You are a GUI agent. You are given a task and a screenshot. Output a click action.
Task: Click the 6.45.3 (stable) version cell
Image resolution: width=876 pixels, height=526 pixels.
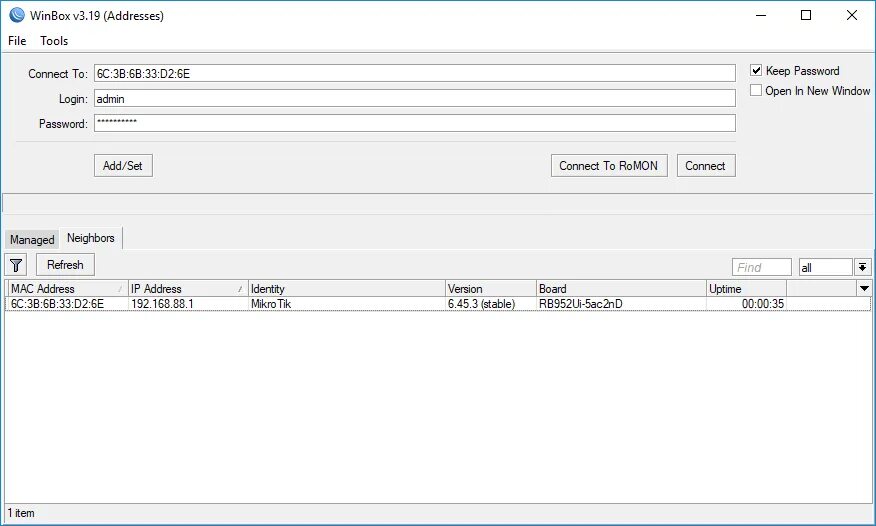tap(481, 304)
